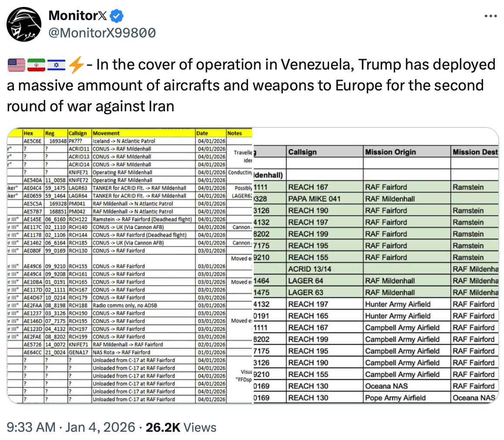Click the ACRID 13/14 callsign cell

click(x=309, y=269)
